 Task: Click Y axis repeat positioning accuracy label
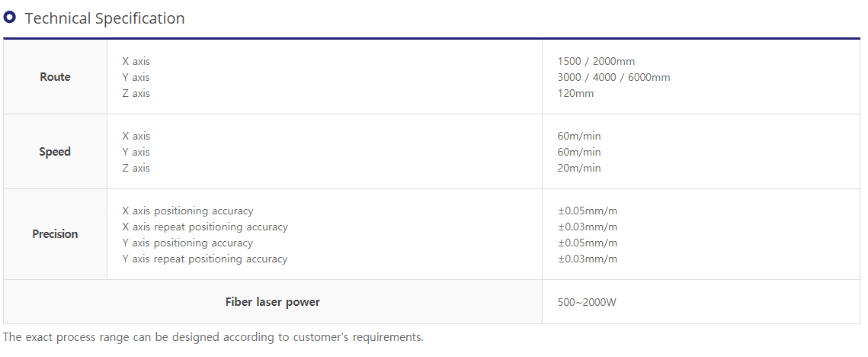click(205, 259)
